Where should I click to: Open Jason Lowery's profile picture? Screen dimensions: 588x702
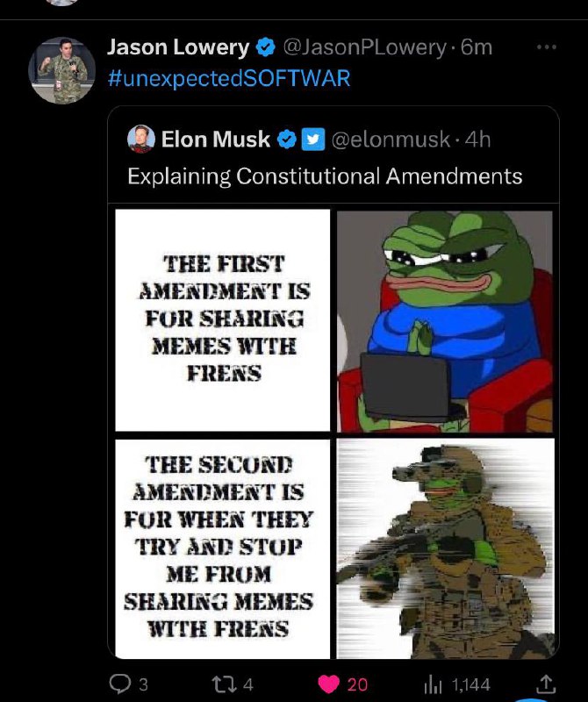point(61,70)
